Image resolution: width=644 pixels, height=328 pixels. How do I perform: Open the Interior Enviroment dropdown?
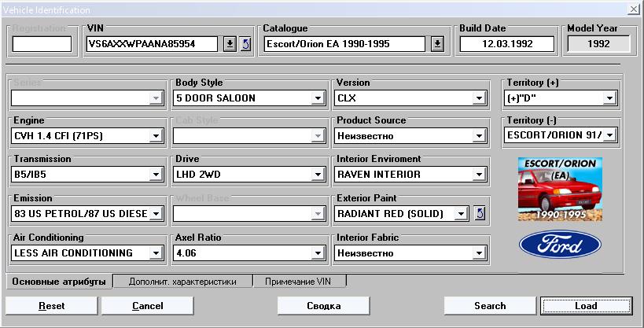click(x=478, y=175)
